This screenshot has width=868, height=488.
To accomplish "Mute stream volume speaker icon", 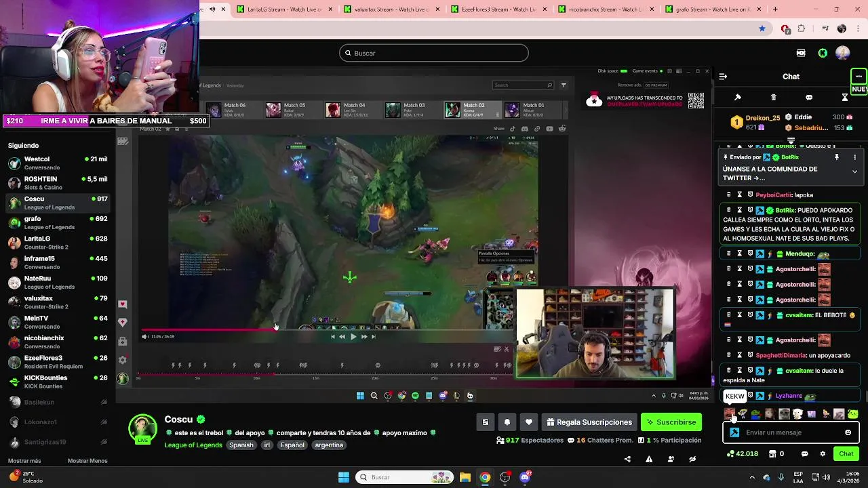I will point(144,336).
